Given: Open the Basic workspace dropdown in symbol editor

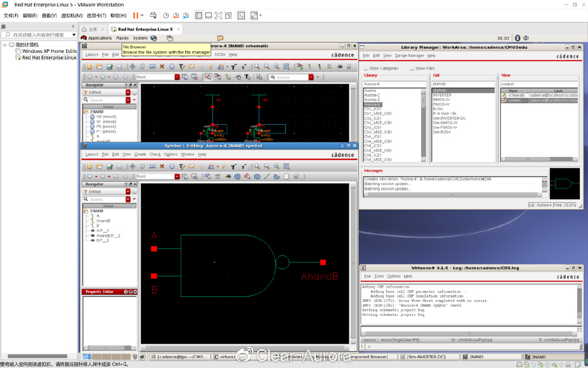Looking at the screenshot, I should click(177, 177).
